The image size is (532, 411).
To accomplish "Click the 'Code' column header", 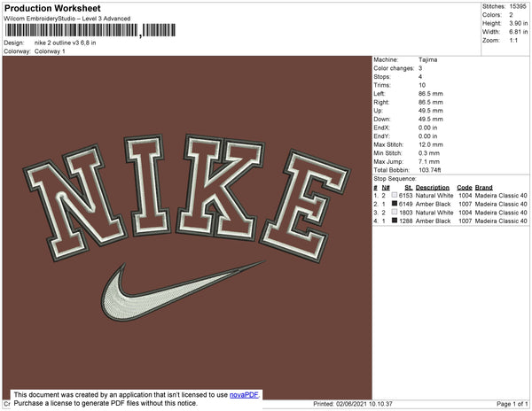I will pyautogui.click(x=465, y=188).
